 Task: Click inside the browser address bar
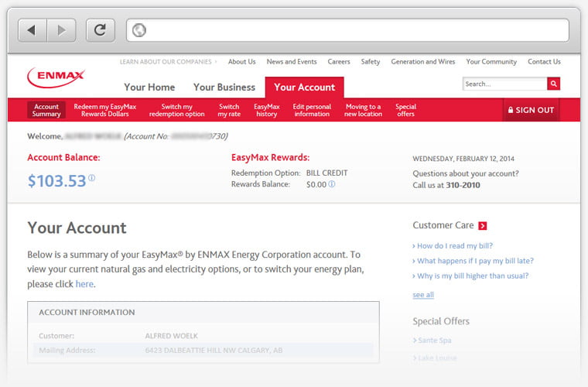point(347,30)
